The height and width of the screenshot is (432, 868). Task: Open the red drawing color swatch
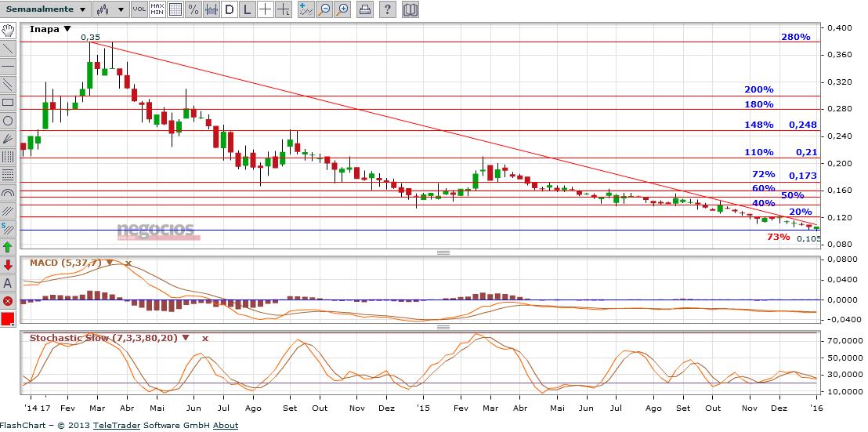coord(8,319)
